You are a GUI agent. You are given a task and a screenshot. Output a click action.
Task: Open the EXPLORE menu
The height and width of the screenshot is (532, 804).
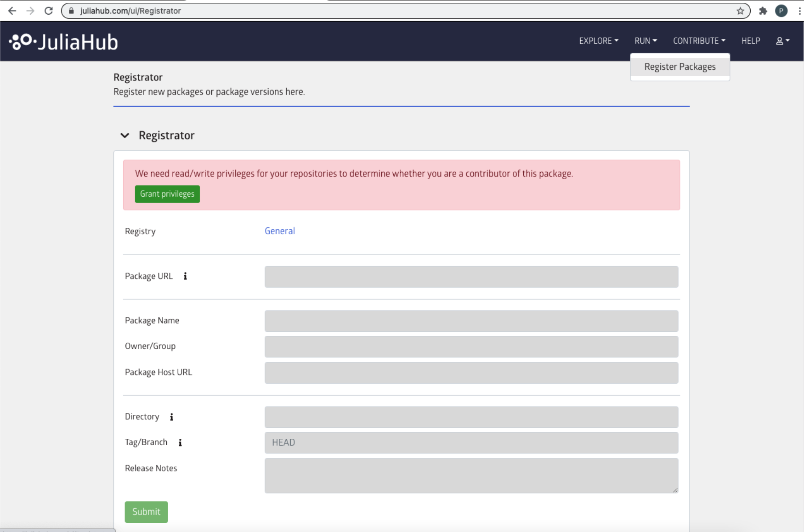[x=599, y=41]
